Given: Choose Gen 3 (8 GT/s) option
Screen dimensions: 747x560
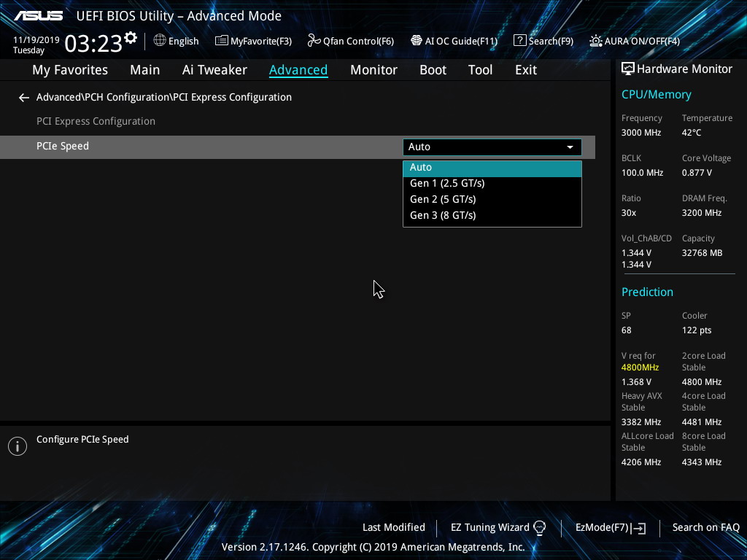Looking at the screenshot, I should pyautogui.click(x=492, y=215).
